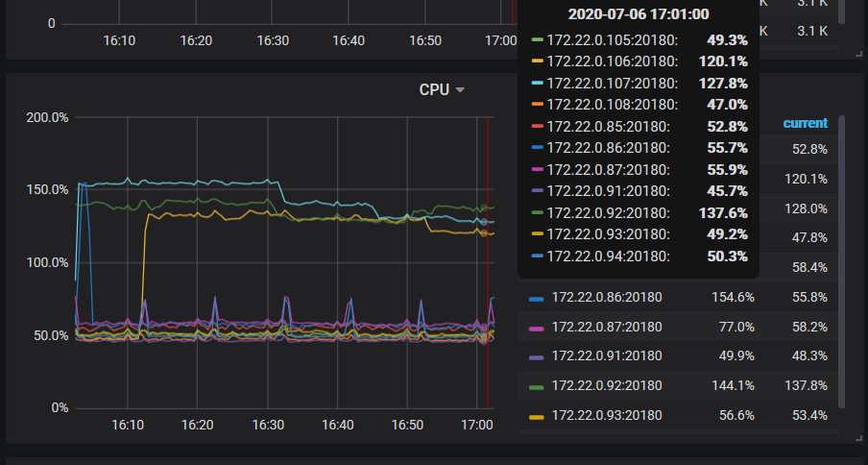Viewport: 868px width, 465px height.
Task: Click the CPU legend vertical scrollbar
Action: pyautogui.click(x=842, y=262)
